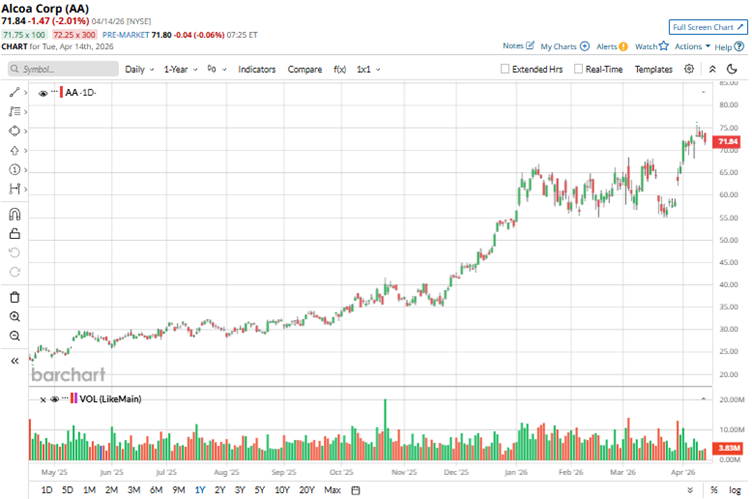Click the 71.84 current price label

click(728, 141)
